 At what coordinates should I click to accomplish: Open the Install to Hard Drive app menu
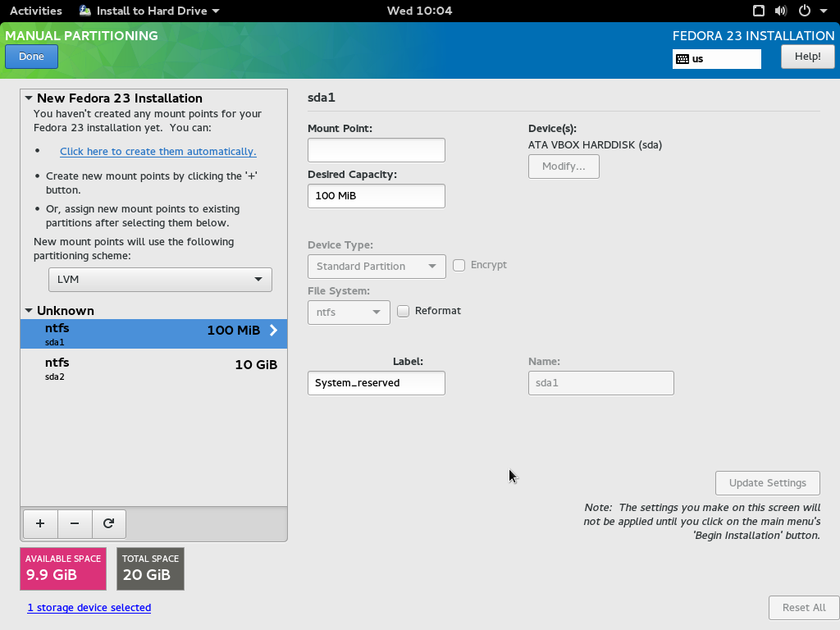coord(149,11)
